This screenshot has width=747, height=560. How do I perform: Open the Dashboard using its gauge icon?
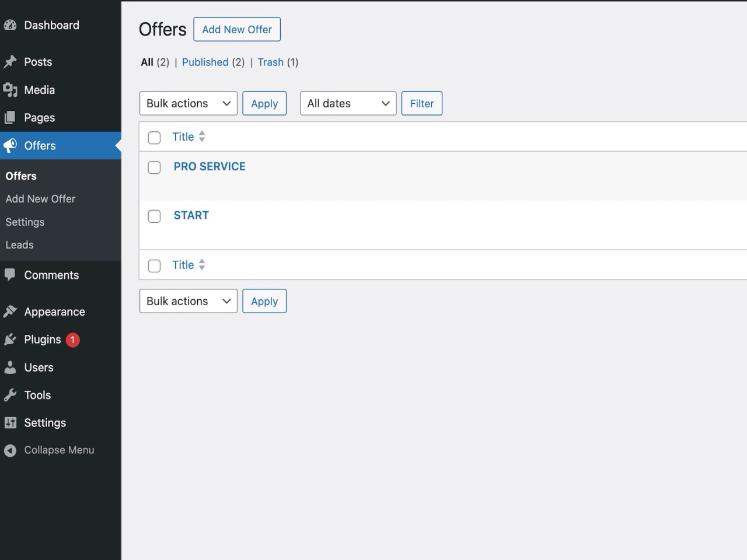pos(11,25)
